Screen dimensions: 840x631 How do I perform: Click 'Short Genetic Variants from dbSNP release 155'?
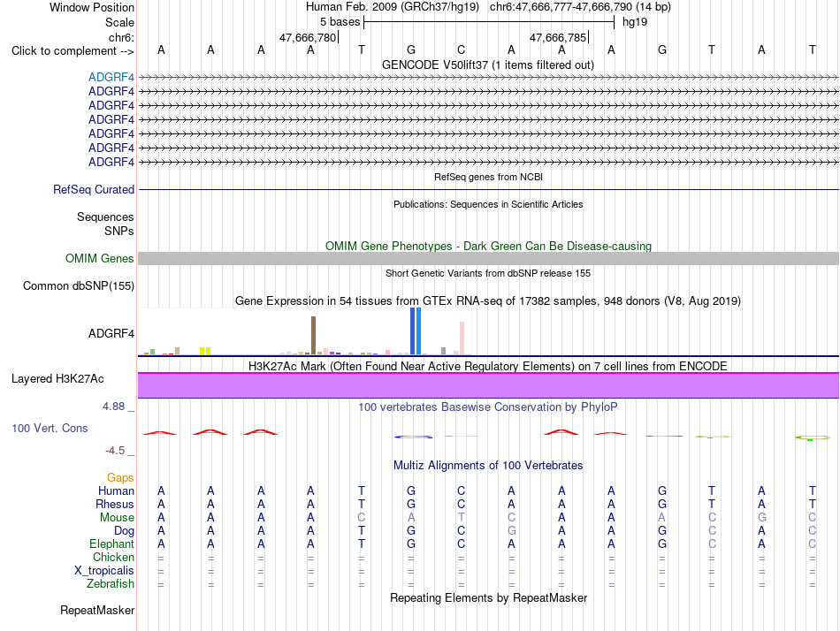coord(488,273)
